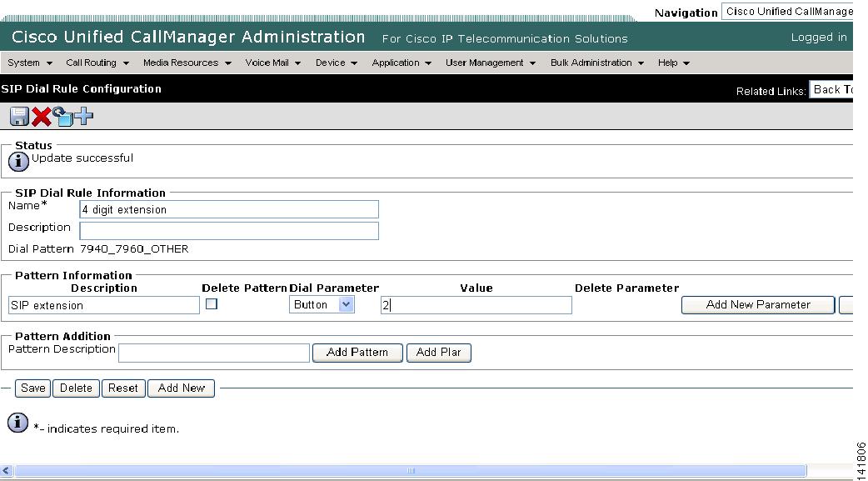Open the Media Resources menu
Viewport: 868px width, 481px height.
tap(187, 63)
